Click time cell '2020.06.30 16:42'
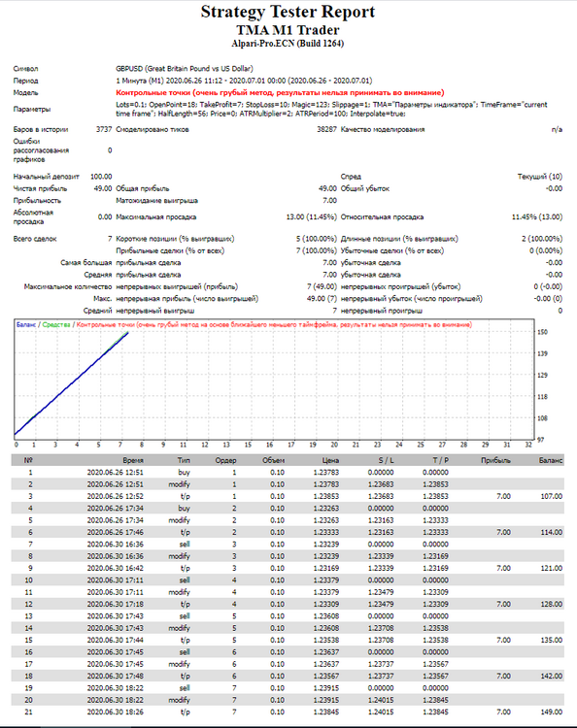577x728 pixels. (116, 568)
